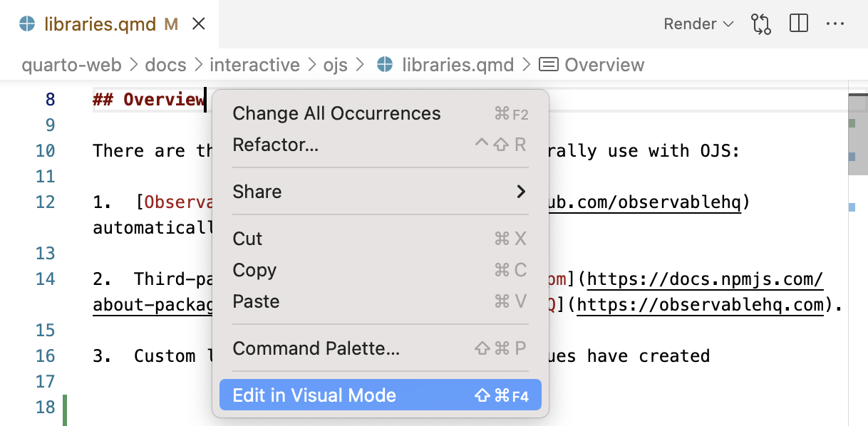Screen dimensions: 868x426
Task: Select Refactor... from the context menu
Action: pos(275,145)
